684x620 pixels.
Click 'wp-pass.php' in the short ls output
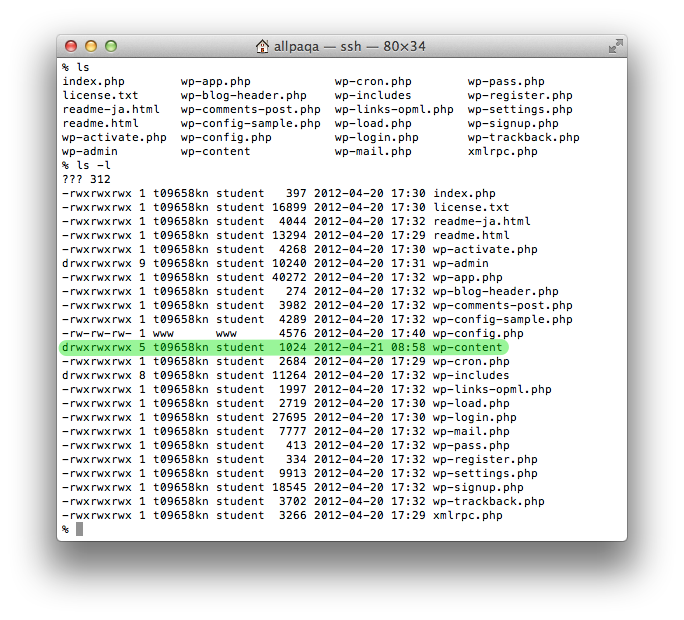[506, 81]
